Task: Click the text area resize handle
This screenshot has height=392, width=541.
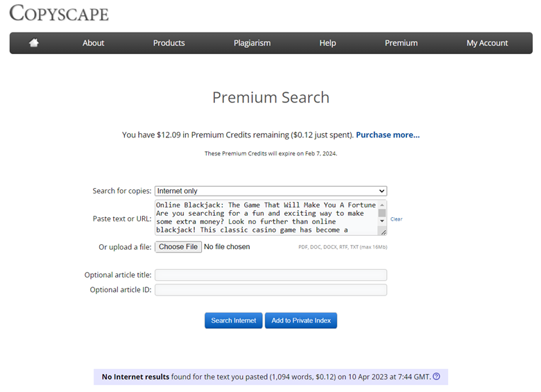Action: coord(384,232)
